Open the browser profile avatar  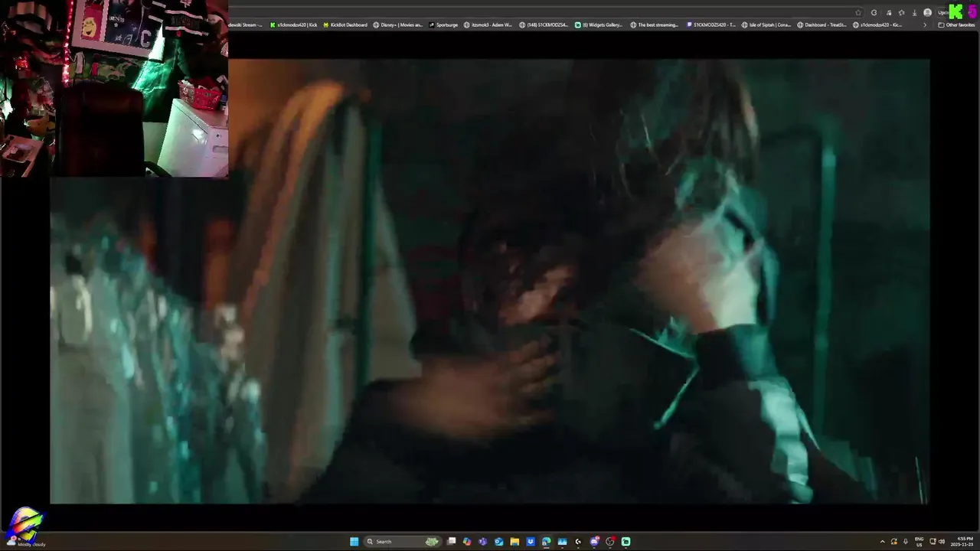[x=927, y=12]
